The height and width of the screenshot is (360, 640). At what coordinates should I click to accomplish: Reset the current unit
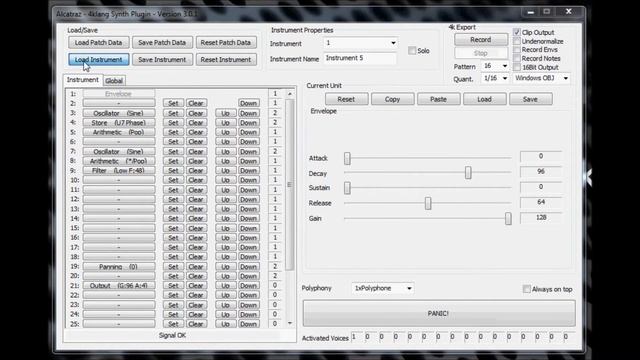coord(346,99)
